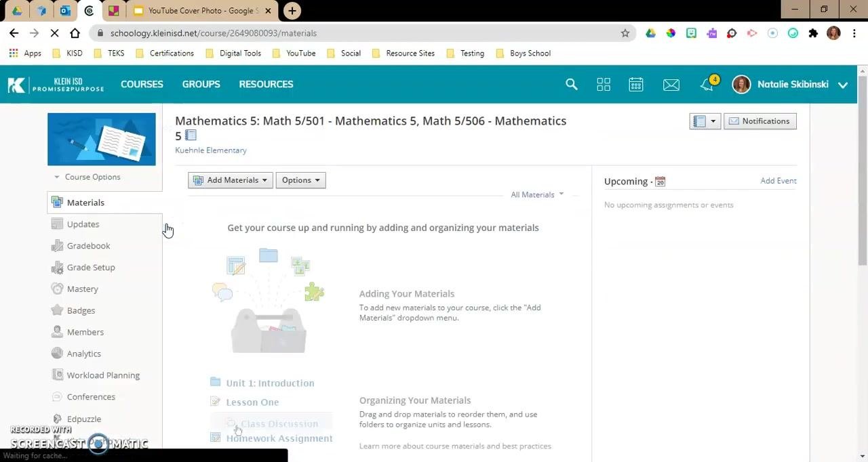The height and width of the screenshot is (462, 868).
Task: Open the YouTube bookmarks folder
Action: (294, 53)
